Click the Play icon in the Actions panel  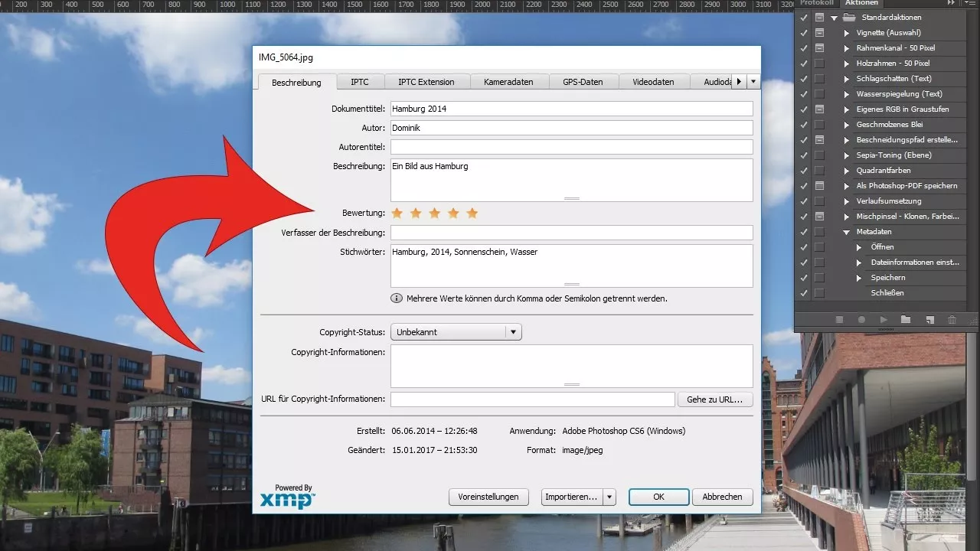click(x=883, y=320)
